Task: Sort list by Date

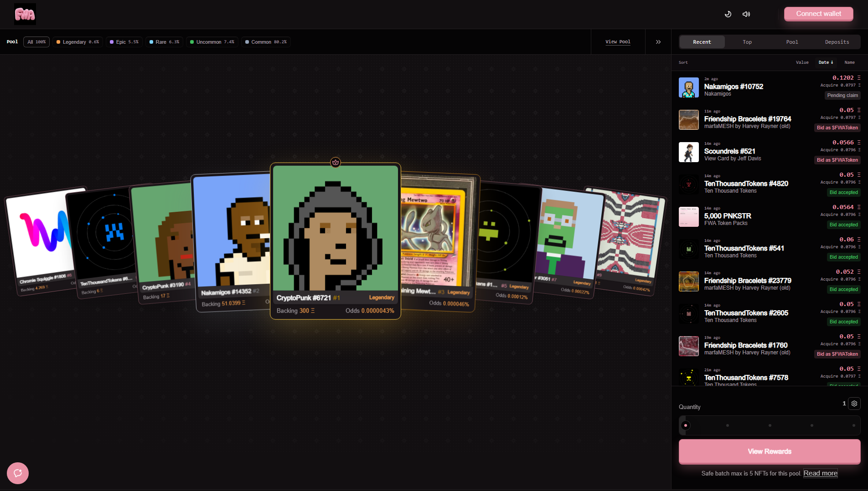Action: (x=826, y=62)
